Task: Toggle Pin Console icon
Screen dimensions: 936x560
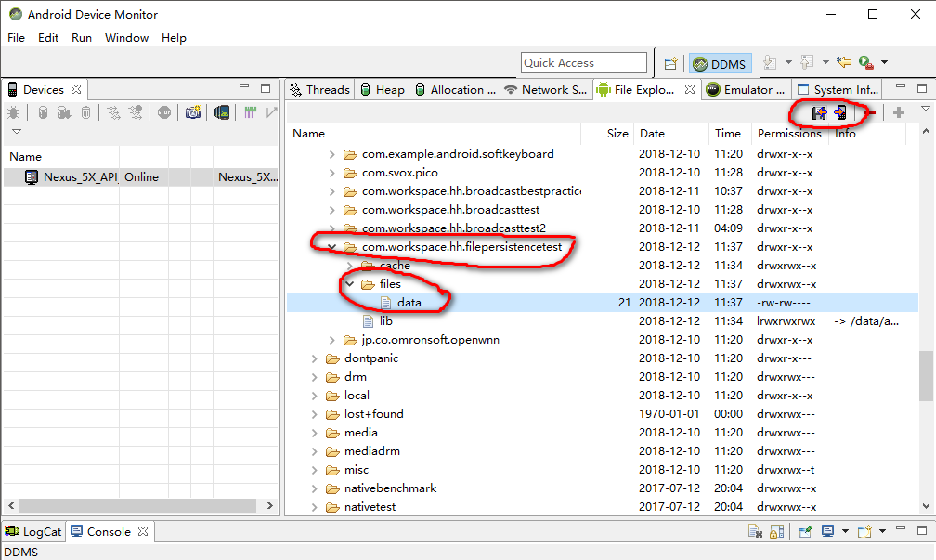Action: tap(806, 531)
